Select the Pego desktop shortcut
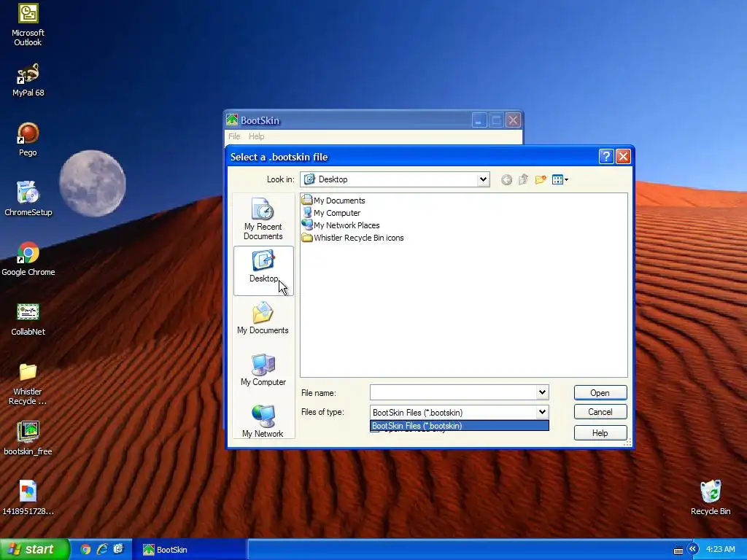Screen dimensions: 747x560 click(x=28, y=139)
